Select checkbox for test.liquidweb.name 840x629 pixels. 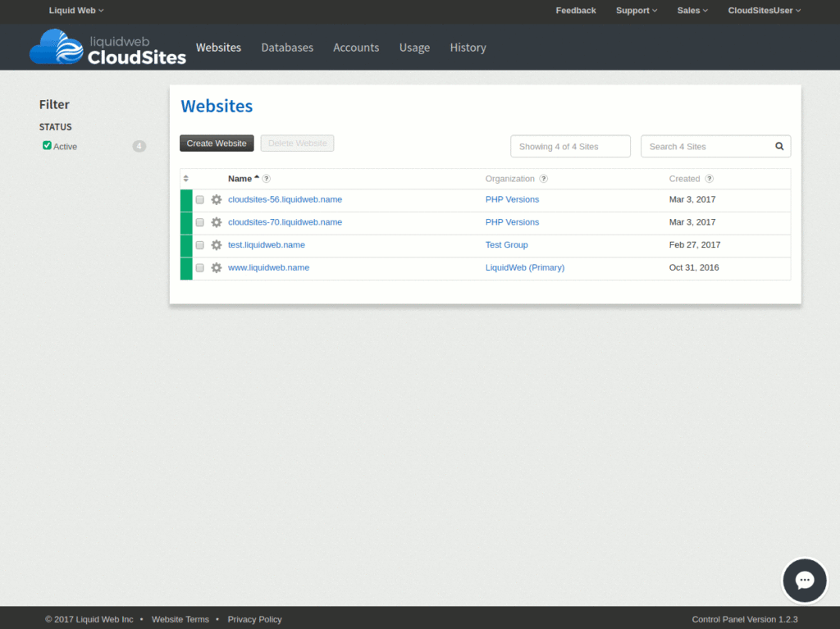200,245
